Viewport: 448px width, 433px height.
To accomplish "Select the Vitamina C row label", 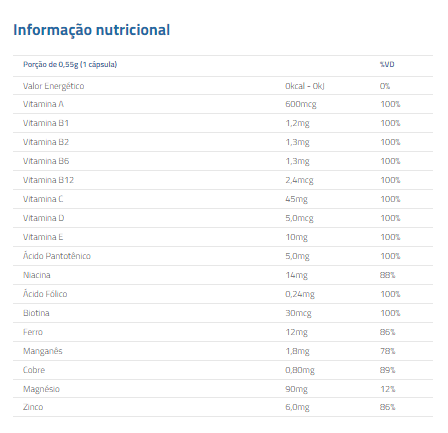I will [43, 199].
